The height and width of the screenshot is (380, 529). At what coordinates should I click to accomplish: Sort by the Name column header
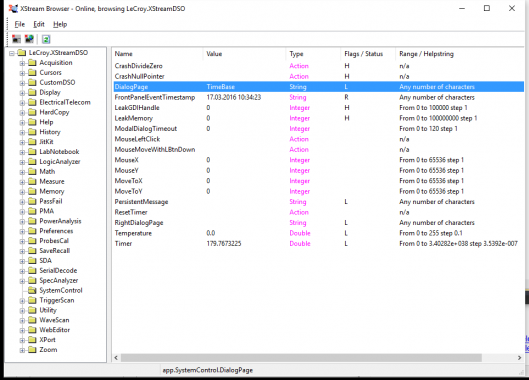158,54
